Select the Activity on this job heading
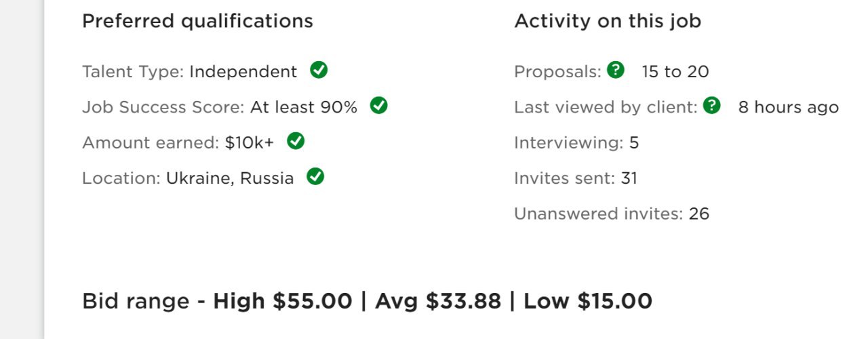This screenshot has width=868, height=339. pyautogui.click(x=608, y=22)
